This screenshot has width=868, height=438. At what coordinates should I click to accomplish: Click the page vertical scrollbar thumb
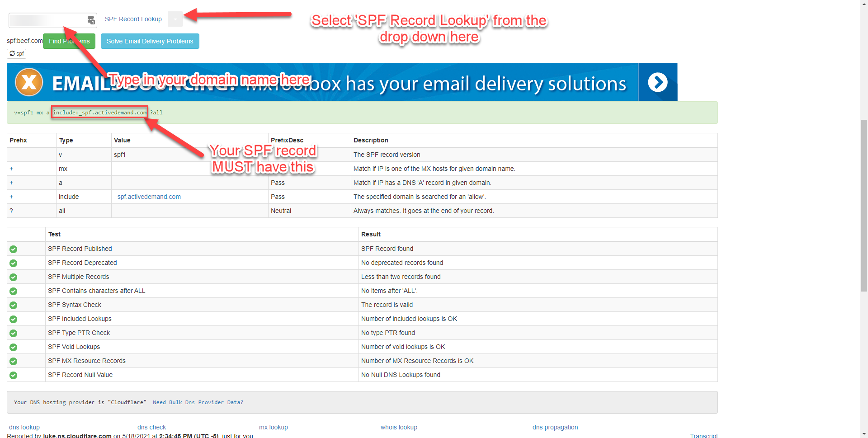tap(864, 206)
